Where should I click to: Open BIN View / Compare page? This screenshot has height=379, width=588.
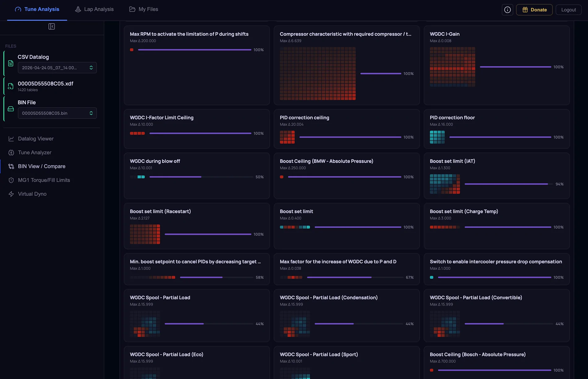point(41,166)
